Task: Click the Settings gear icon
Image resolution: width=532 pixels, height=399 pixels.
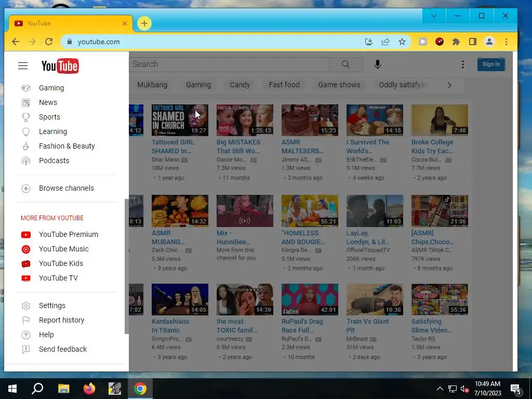Action: (x=26, y=306)
